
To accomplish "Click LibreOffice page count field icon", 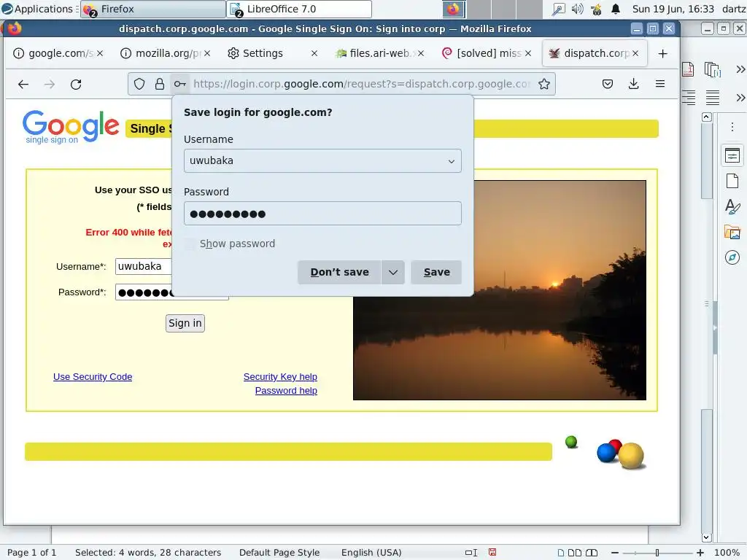I will coord(713,70).
